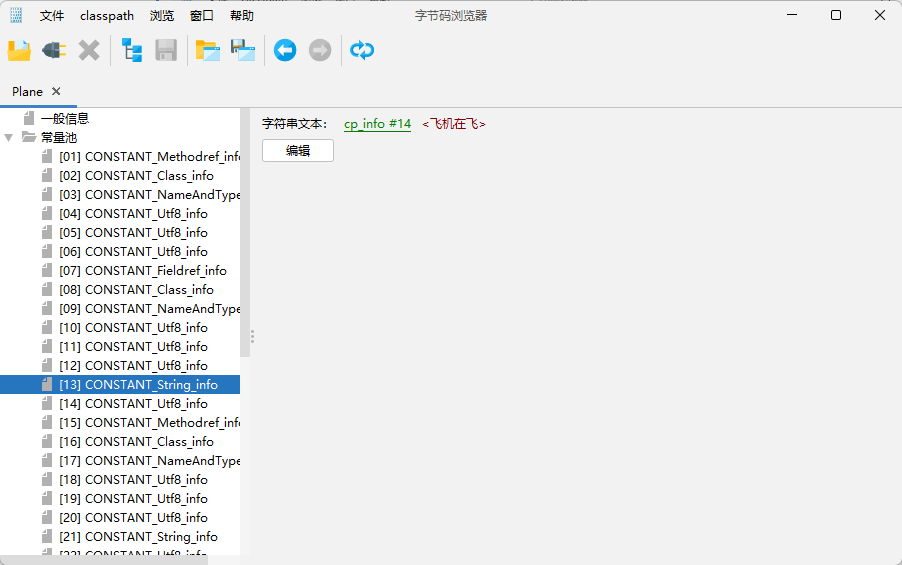Select the 一般信息 tree item
The height and width of the screenshot is (565, 902).
pyautogui.click(x=64, y=118)
